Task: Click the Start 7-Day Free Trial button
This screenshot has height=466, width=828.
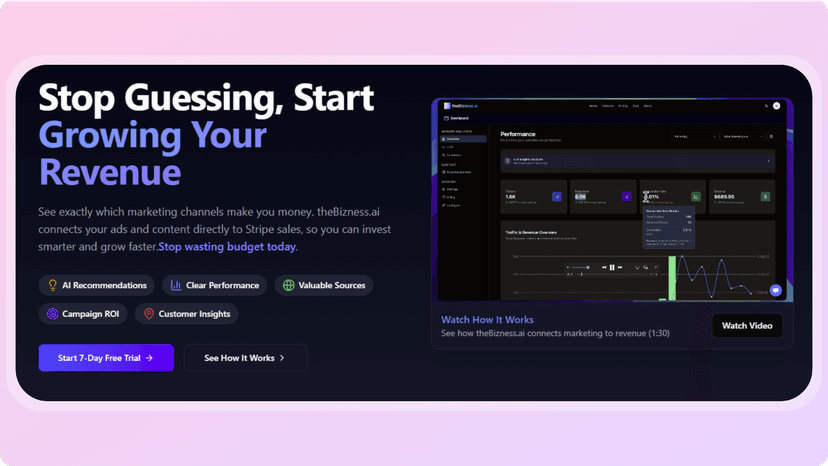Action: point(106,358)
